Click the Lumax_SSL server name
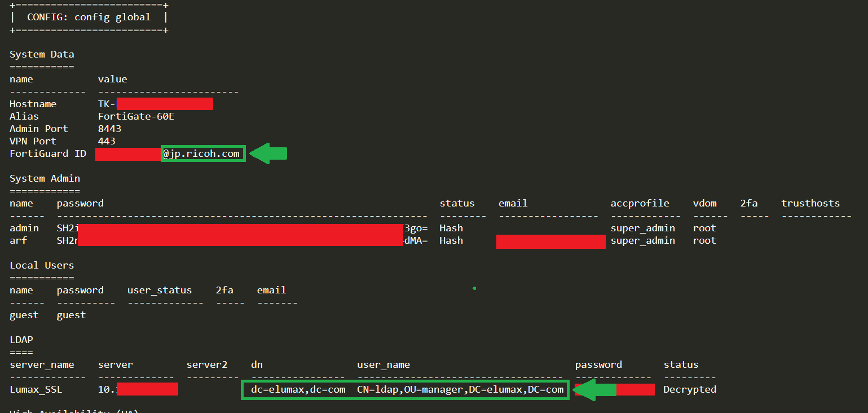 coord(36,390)
